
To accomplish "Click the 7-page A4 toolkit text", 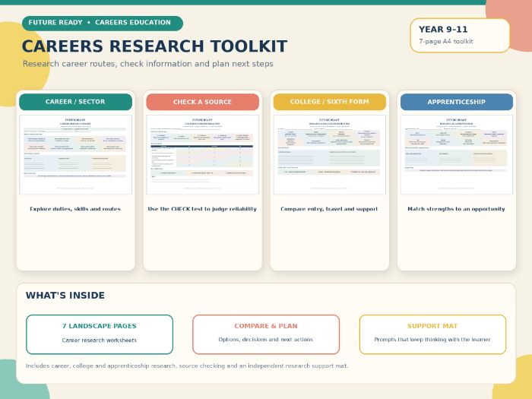I will click(x=446, y=41).
